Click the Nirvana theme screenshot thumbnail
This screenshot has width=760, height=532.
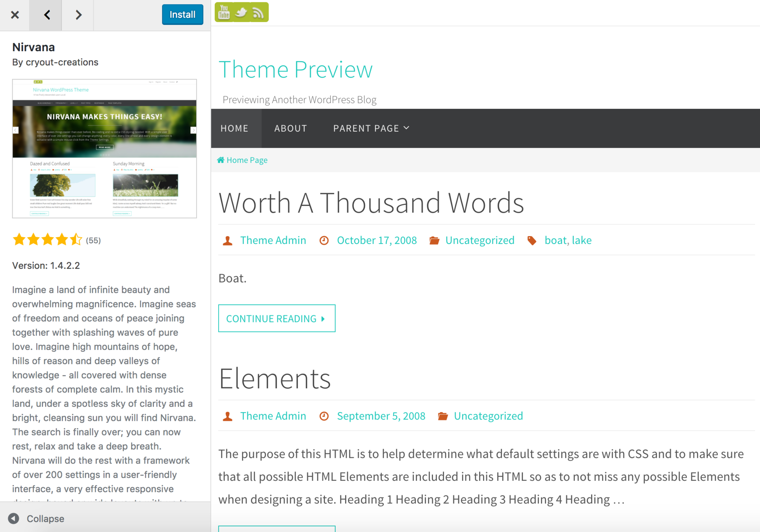pyautogui.click(x=104, y=149)
